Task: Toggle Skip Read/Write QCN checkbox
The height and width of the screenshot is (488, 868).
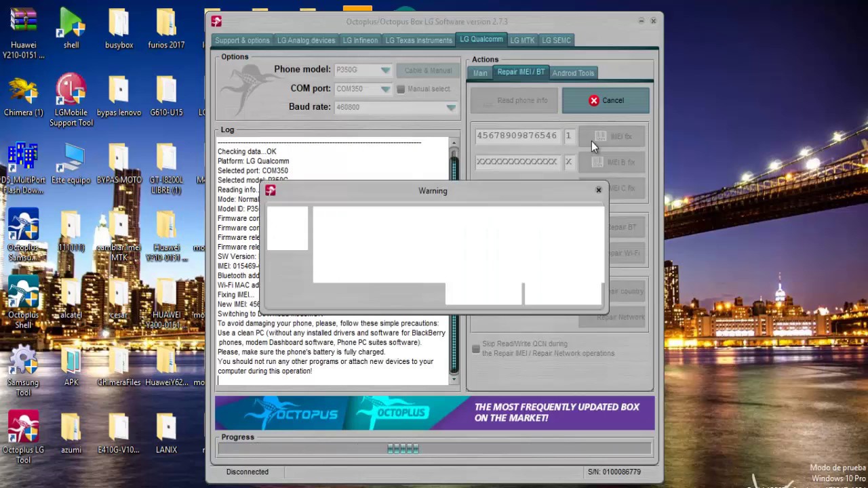Action: (x=476, y=349)
